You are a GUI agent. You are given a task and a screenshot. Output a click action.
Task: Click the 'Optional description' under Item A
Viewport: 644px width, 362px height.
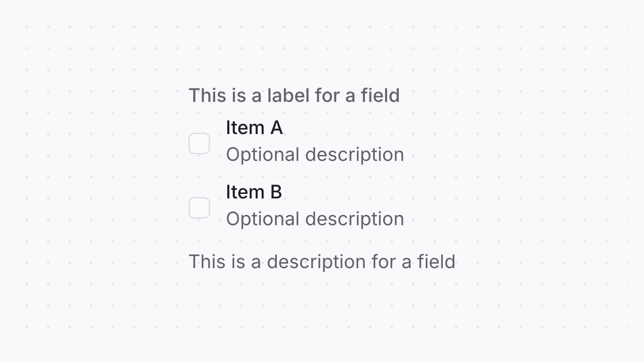pyautogui.click(x=315, y=154)
